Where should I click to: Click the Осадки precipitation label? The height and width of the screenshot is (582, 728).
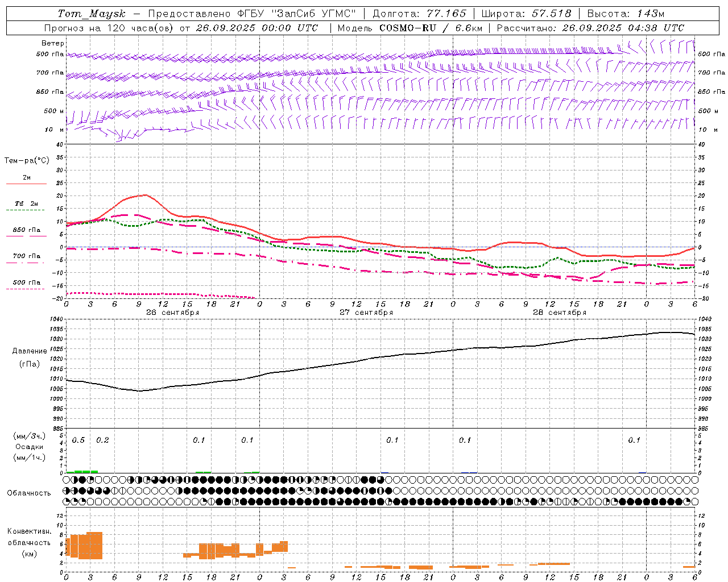pyautogui.click(x=30, y=447)
